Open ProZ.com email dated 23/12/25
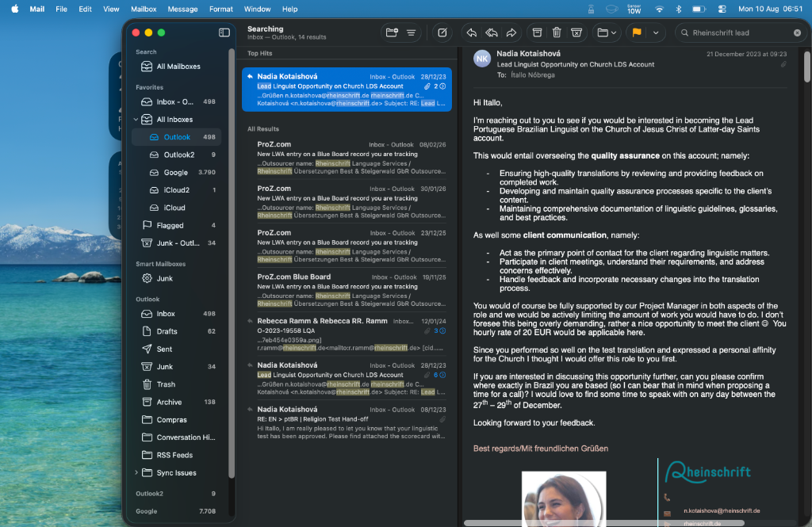This screenshot has width=812, height=527. [347, 246]
